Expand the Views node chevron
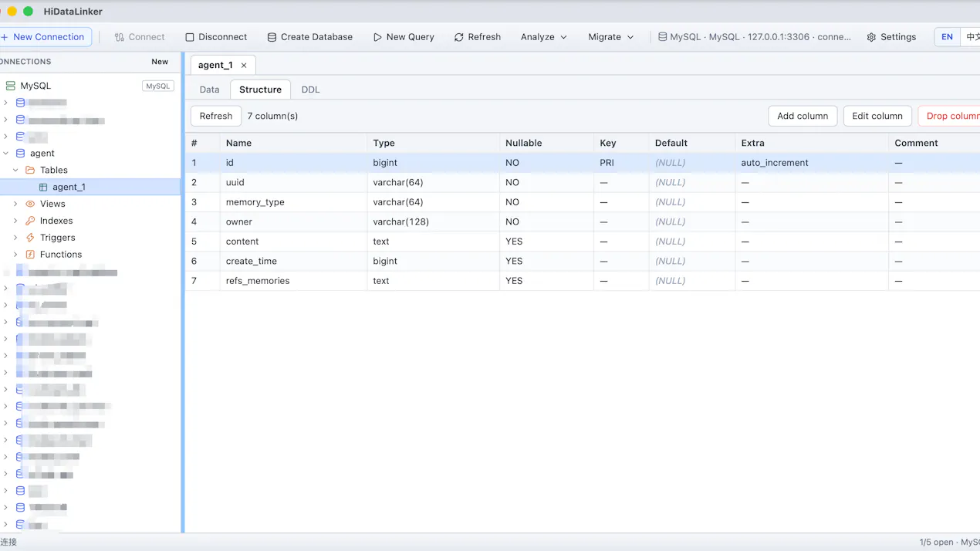The width and height of the screenshot is (980, 551). click(15, 204)
